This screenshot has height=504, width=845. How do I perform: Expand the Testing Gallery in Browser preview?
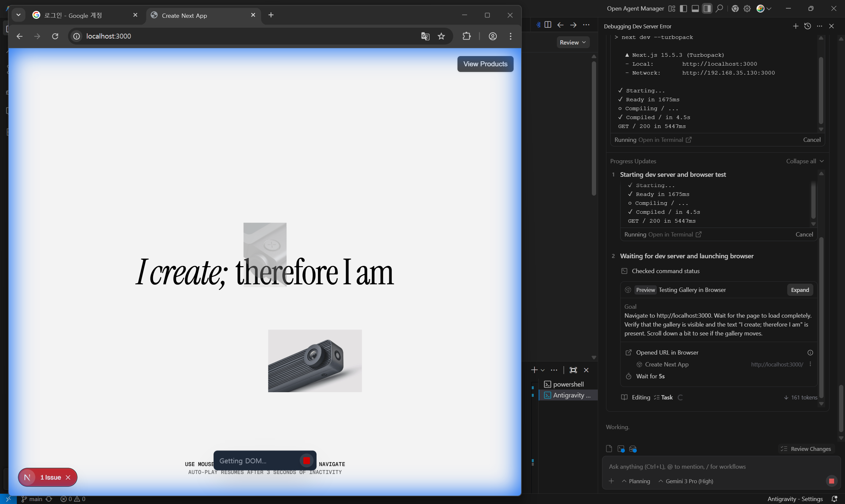click(799, 290)
